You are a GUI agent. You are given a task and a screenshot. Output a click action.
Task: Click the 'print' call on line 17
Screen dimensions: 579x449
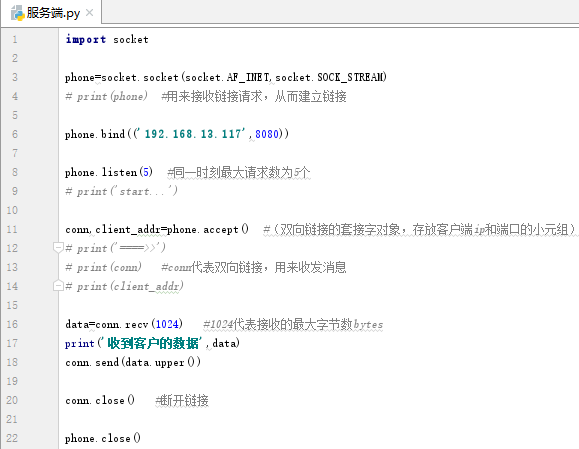pos(80,343)
